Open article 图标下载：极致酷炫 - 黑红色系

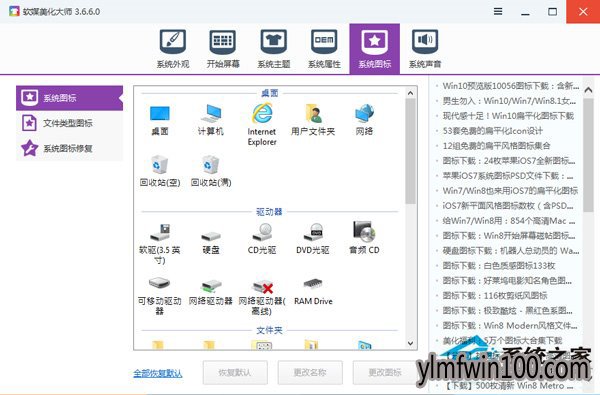[507, 310]
